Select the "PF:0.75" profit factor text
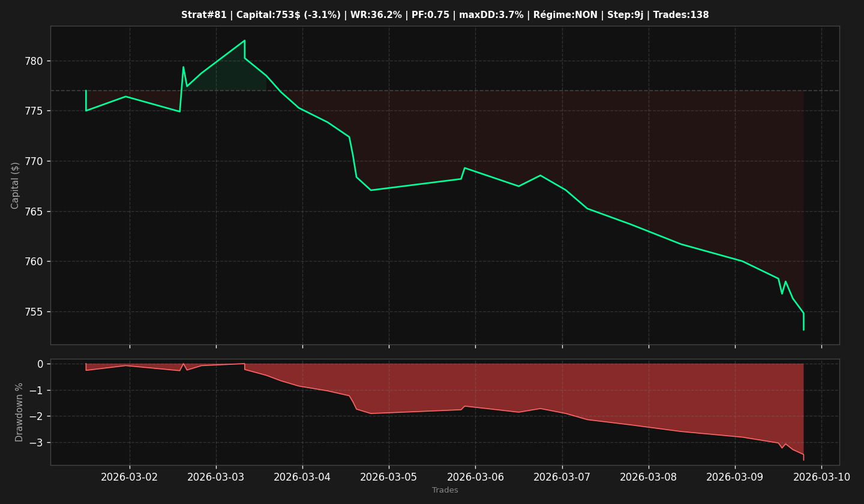Viewport: 864px width, 504px height. (430, 15)
